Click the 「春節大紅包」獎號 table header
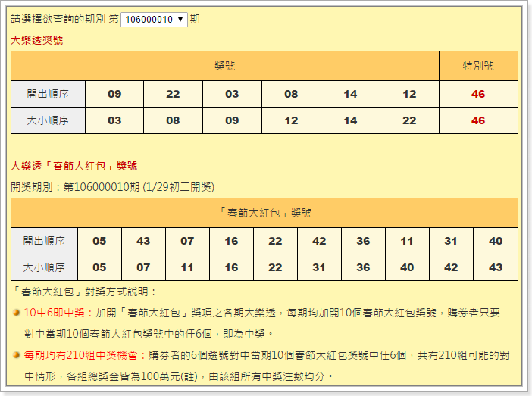 [264, 213]
